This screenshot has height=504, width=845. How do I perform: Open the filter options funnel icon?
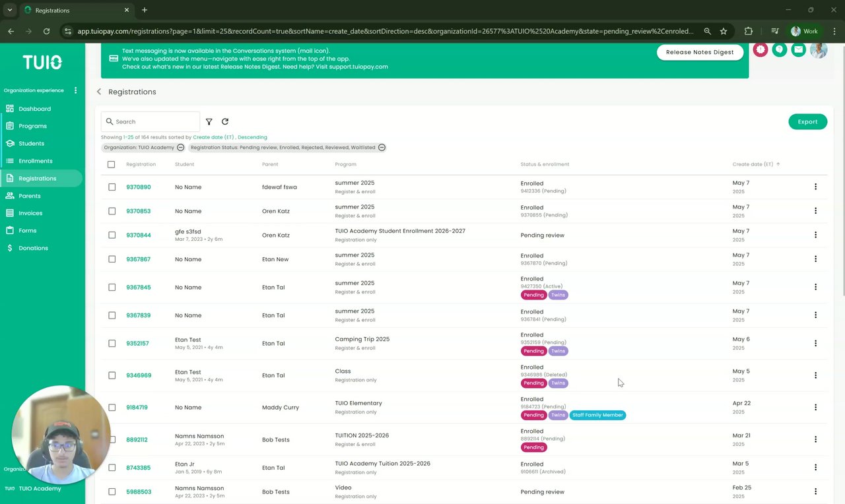[209, 122]
